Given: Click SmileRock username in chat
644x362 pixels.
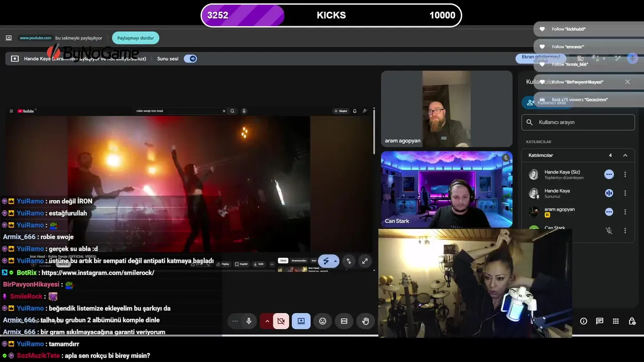Looking at the screenshot, I should point(26,297).
